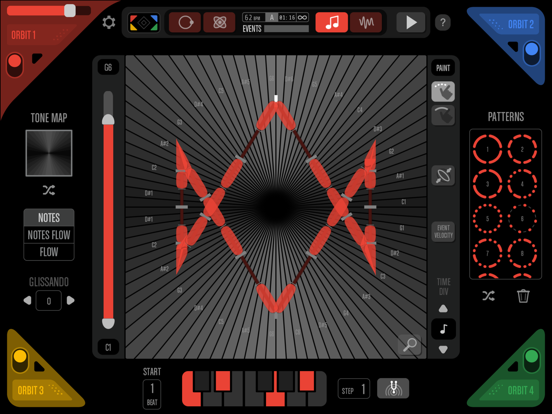Open the settings gear icon

pyautogui.click(x=109, y=23)
